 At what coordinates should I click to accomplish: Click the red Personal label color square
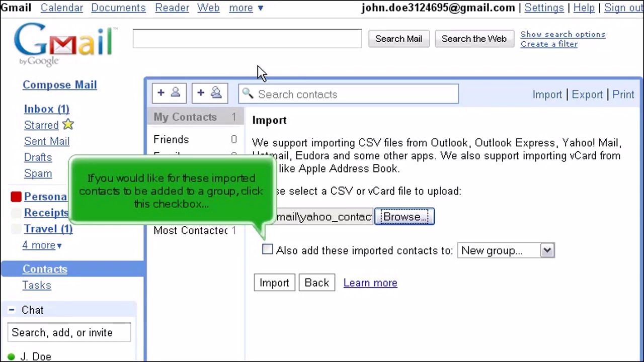pos(16,197)
